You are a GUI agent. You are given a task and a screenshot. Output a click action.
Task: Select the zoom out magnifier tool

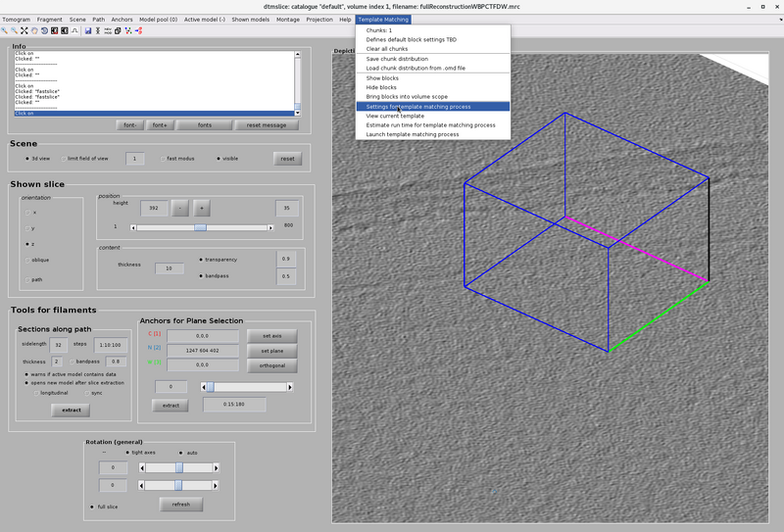(14, 31)
